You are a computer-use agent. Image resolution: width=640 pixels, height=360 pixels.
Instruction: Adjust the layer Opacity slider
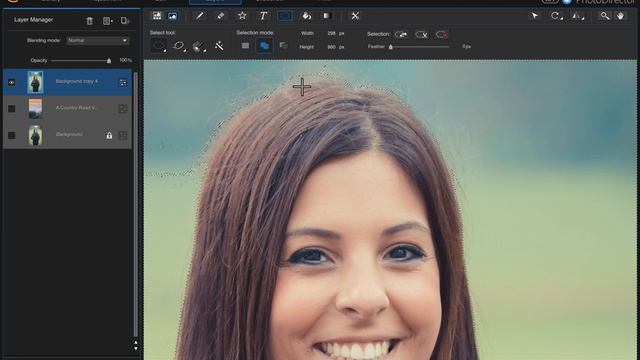[x=109, y=61]
